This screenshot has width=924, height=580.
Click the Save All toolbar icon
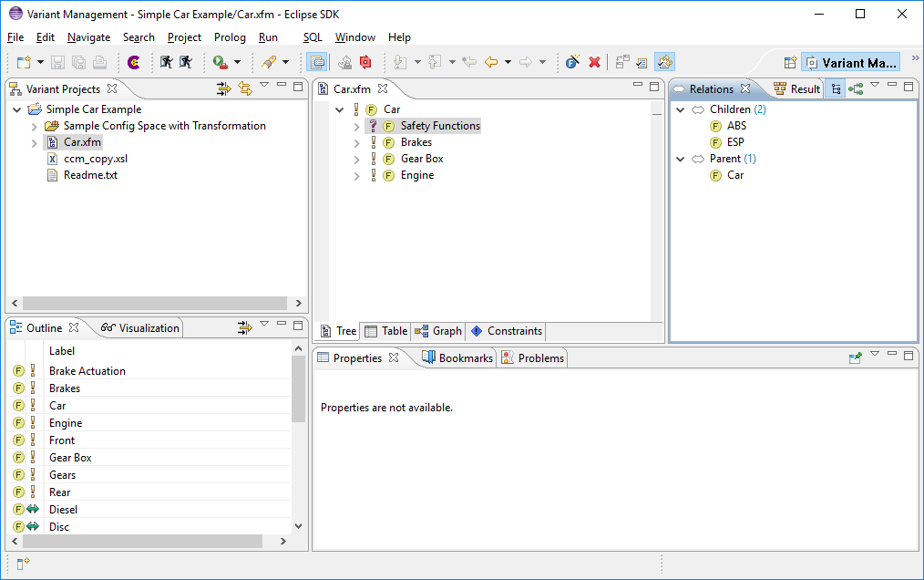pos(78,62)
